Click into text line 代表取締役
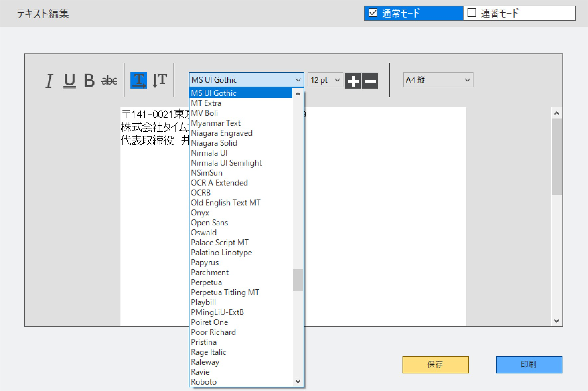This screenshot has height=391, width=588. point(147,140)
